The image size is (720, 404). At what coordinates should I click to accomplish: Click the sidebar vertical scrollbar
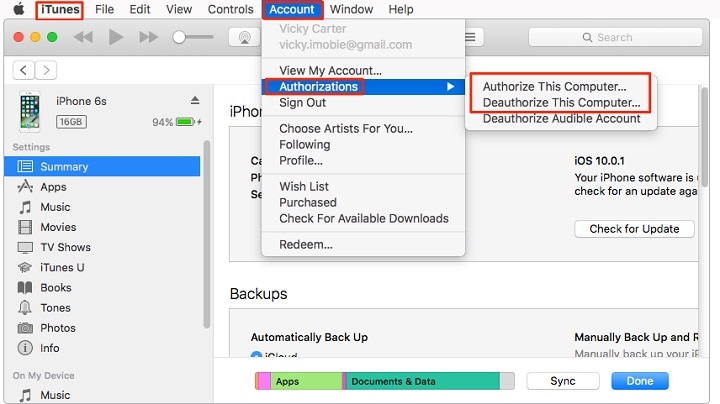(x=207, y=234)
